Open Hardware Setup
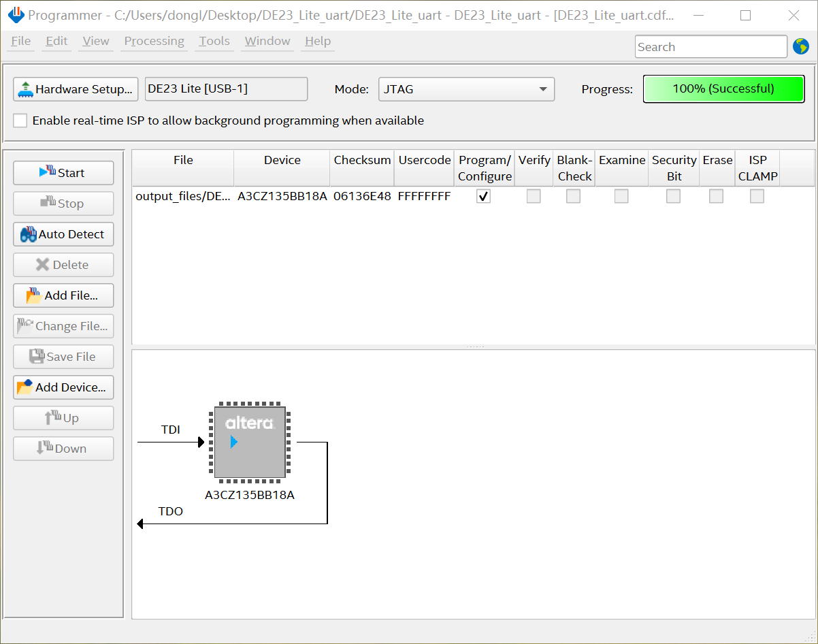The width and height of the screenshot is (818, 644). pyautogui.click(x=76, y=89)
